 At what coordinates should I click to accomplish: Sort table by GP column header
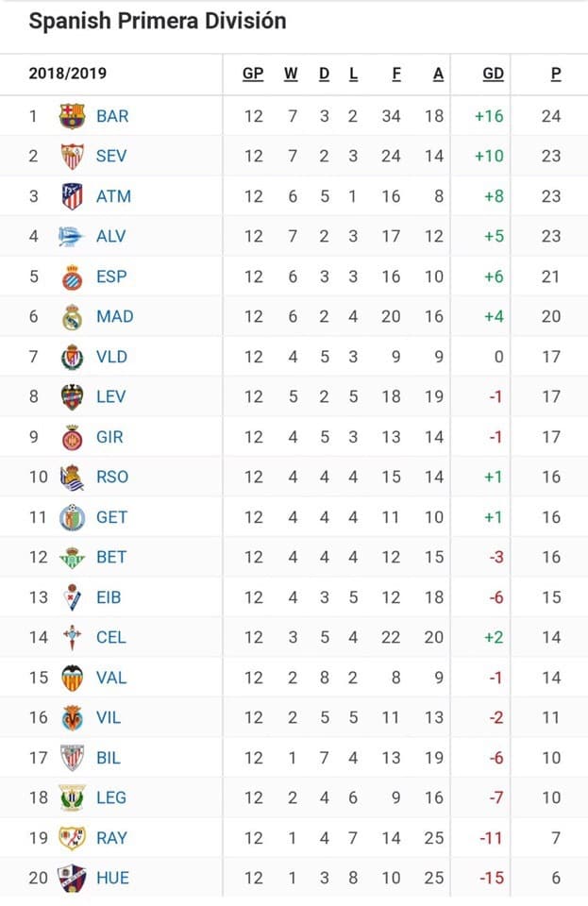pyautogui.click(x=253, y=74)
